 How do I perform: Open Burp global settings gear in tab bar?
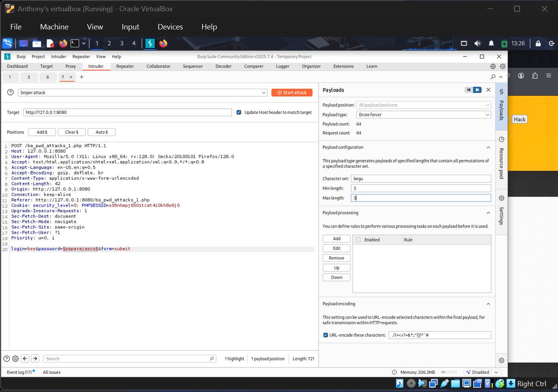click(503, 66)
